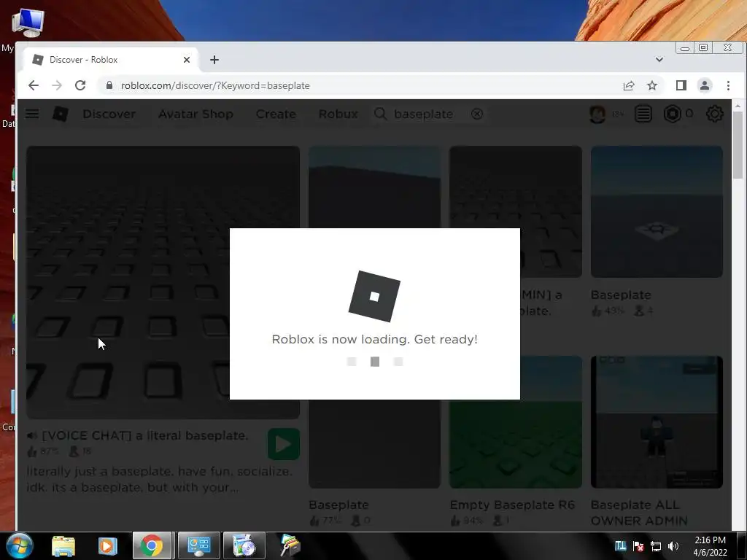Image resolution: width=747 pixels, height=560 pixels.
Task: Clear the baseplate search text
Action: point(477,114)
